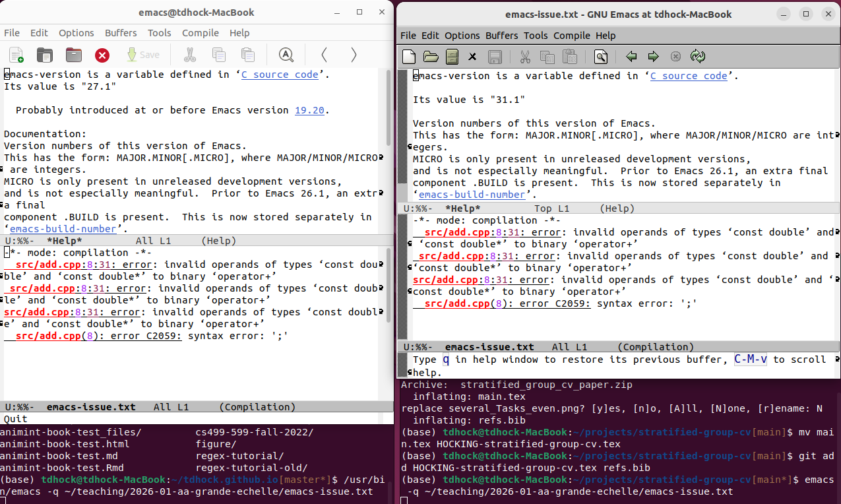Maximize the left emacs@tdhock-MacBook window
Image resolution: width=841 pixels, height=504 pixels.
(x=359, y=13)
